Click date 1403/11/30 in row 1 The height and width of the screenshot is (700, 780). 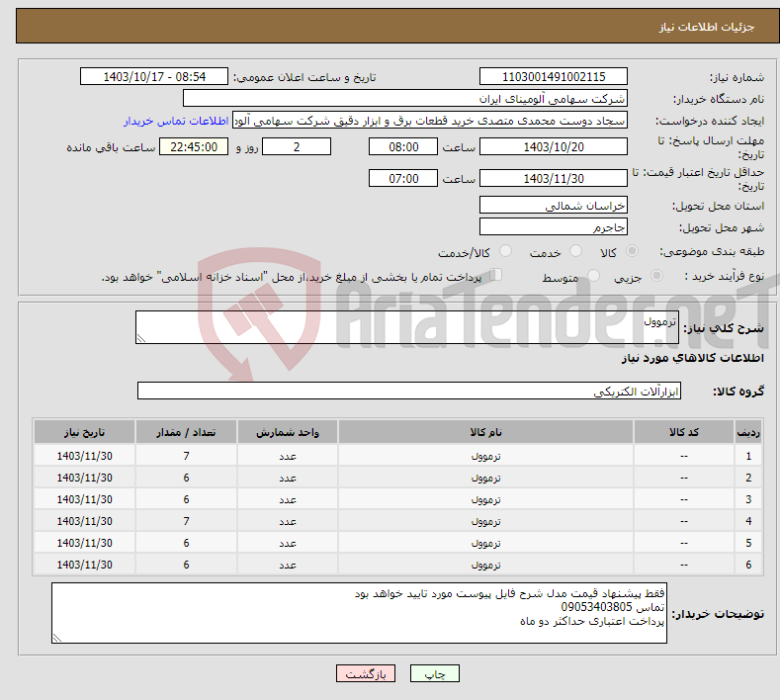(85, 456)
